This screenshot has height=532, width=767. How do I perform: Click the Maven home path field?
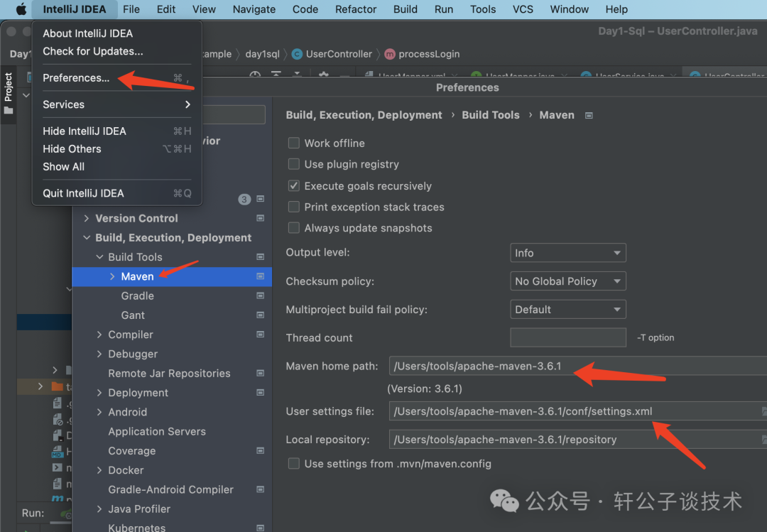pyautogui.click(x=577, y=366)
